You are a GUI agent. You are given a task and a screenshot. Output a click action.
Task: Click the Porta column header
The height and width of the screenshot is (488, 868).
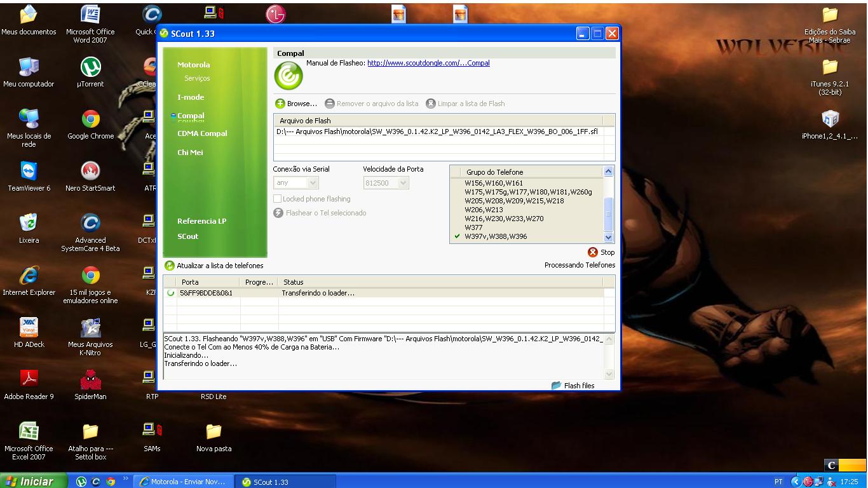point(208,281)
